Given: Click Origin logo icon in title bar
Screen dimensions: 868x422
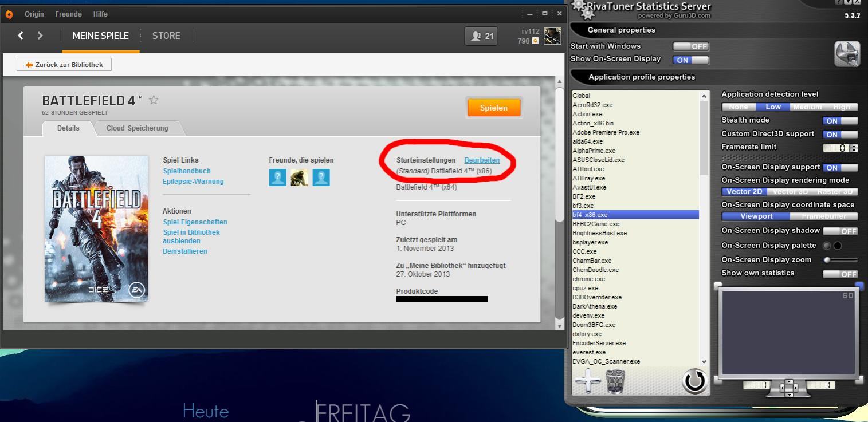Looking at the screenshot, I should 9,14.
